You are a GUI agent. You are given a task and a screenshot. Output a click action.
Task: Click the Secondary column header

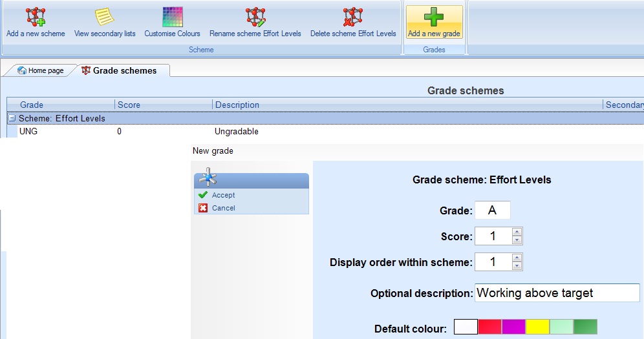coord(623,105)
